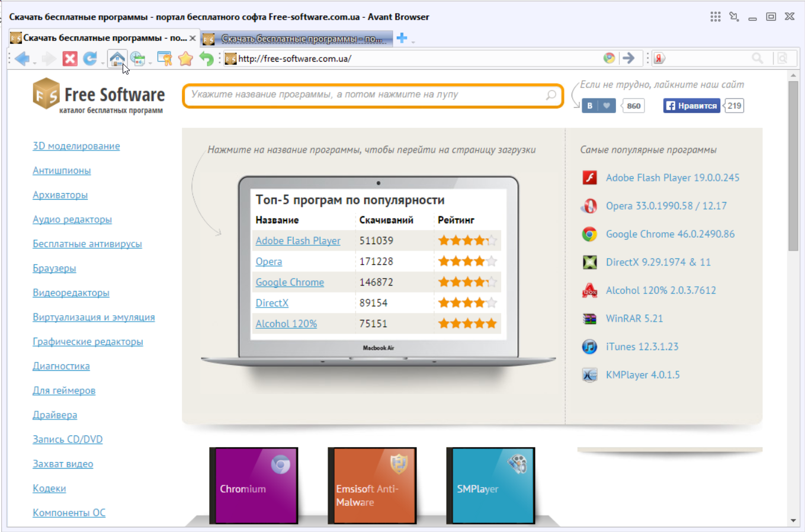Click the Facebook 'Нравится' like button

click(x=691, y=105)
